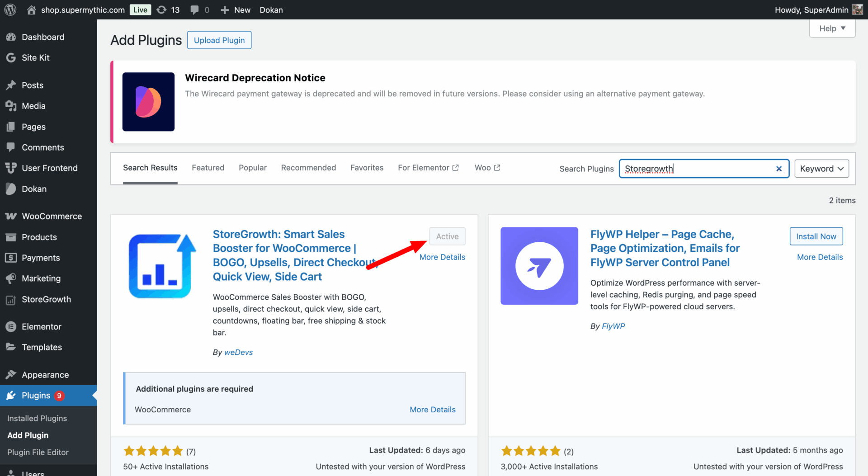
Task: Click the Plugins 9 update count badge
Action: [59, 396]
